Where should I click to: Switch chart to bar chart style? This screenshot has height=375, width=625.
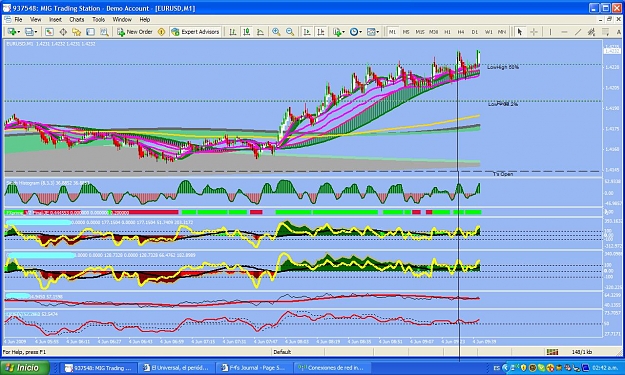point(233,32)
